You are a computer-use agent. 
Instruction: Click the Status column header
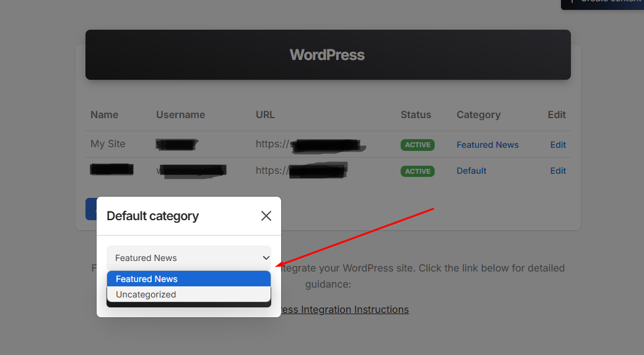tap(416, 114)
